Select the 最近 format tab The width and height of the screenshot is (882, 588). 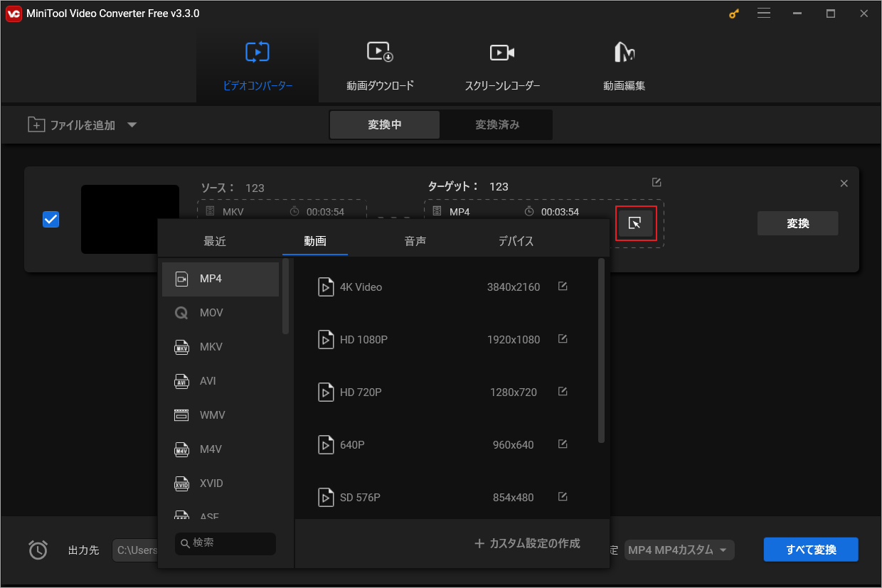[x=215, y=241]
